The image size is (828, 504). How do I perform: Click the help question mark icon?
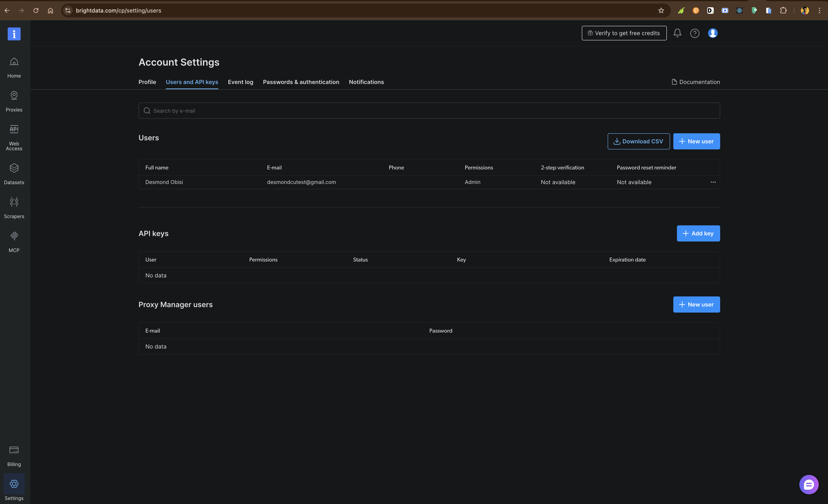point(695,33)
